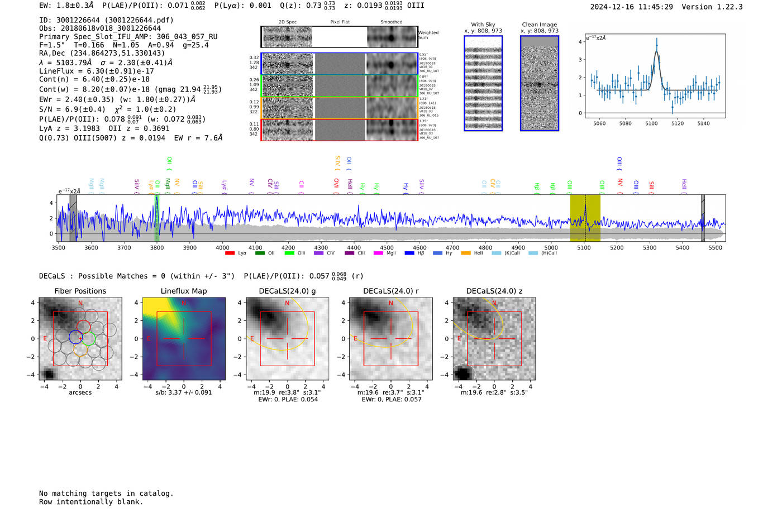Click the No matching targets in catalog text
Viewport: 782px width, 532px height.
click(106, 493)
